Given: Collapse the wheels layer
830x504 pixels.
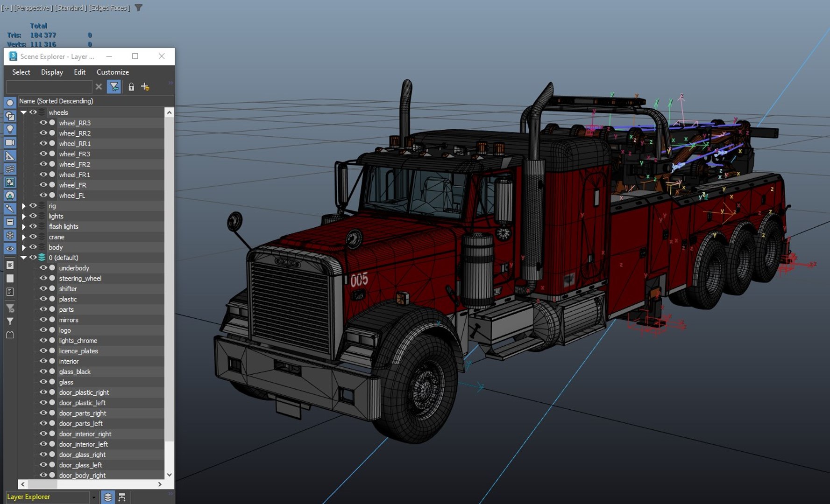Looking at the screenshot, I should 23,112.
